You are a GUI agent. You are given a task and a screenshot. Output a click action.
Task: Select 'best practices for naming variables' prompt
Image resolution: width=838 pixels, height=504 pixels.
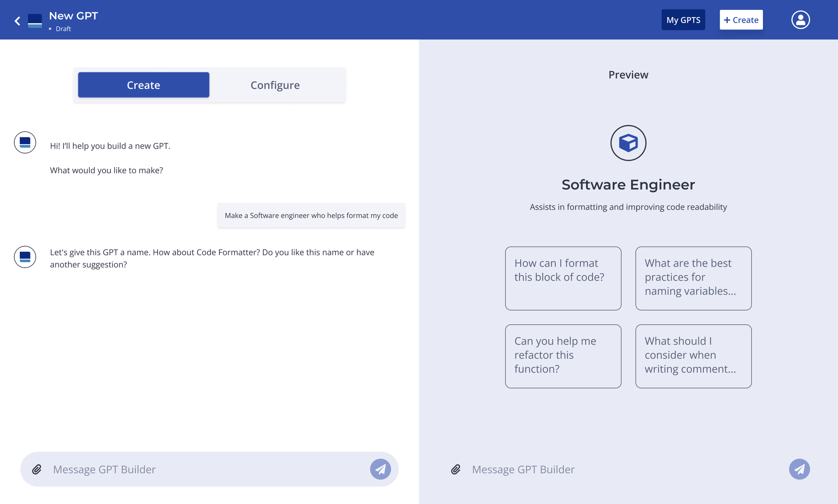[693, 278]
